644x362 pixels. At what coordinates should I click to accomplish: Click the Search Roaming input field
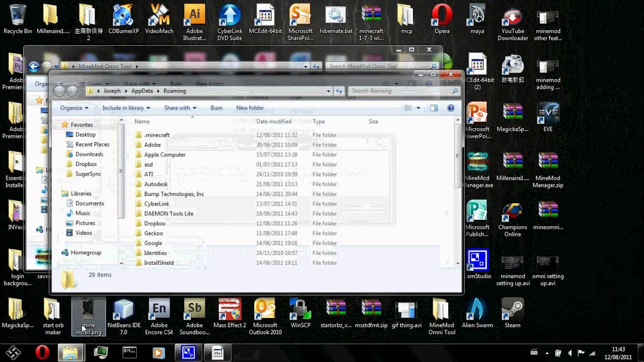coord(405,91)
